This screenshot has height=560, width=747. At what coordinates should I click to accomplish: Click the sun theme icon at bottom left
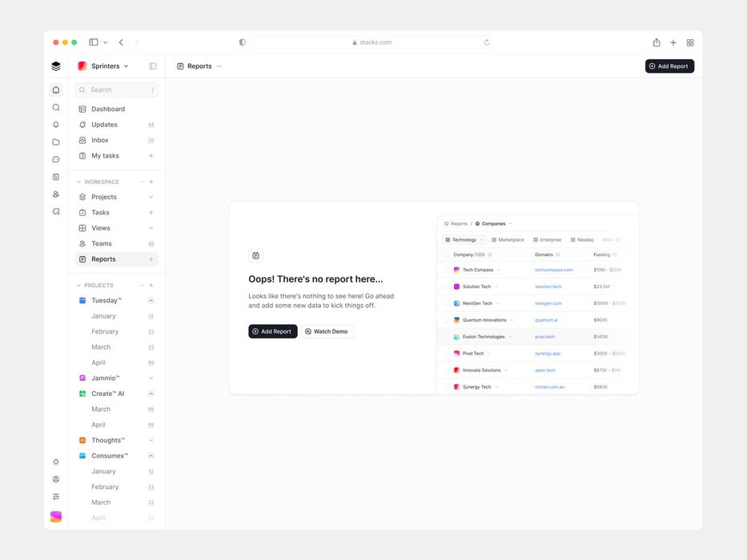56,462
